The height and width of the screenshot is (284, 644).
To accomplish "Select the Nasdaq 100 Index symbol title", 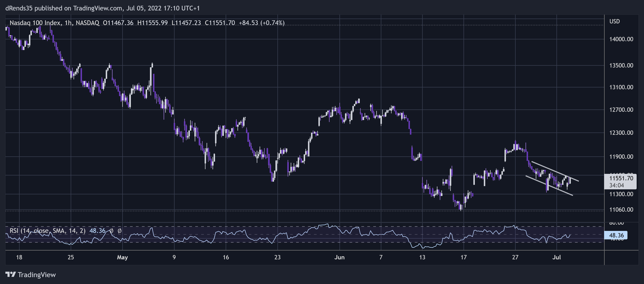I will tap(35, 23).
